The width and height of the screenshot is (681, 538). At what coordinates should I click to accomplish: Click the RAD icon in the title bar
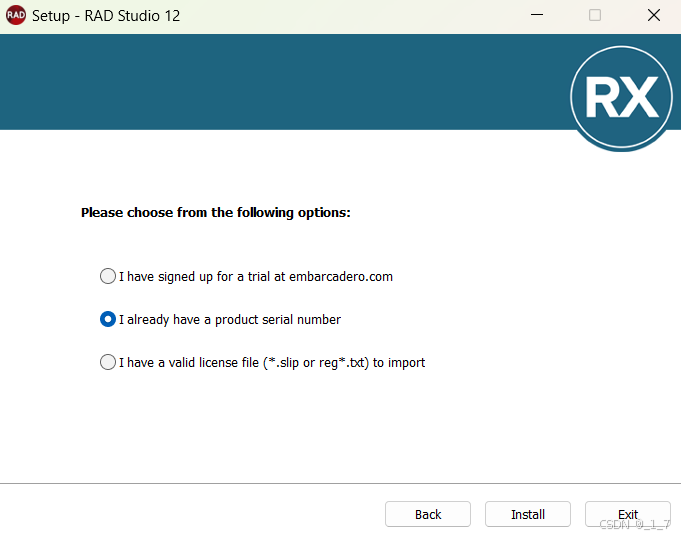tap(16, 15)
